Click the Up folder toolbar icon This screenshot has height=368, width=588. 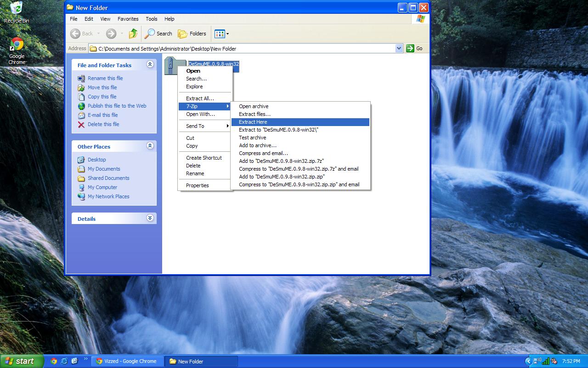[x=133, y=34]
